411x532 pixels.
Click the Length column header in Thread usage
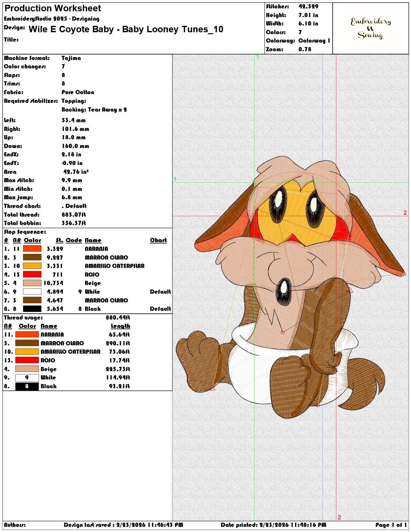click(121, 326)
